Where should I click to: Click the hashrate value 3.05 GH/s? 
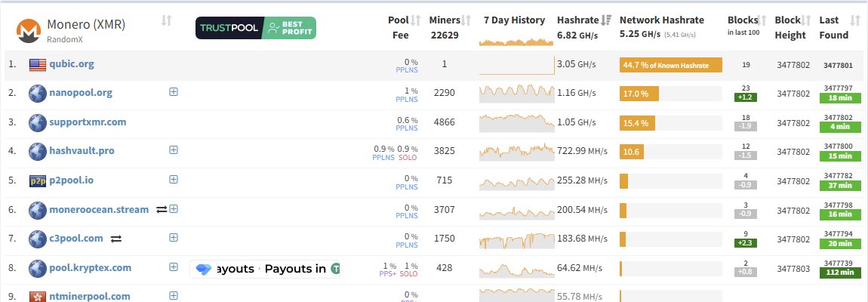tap(576, 63)
